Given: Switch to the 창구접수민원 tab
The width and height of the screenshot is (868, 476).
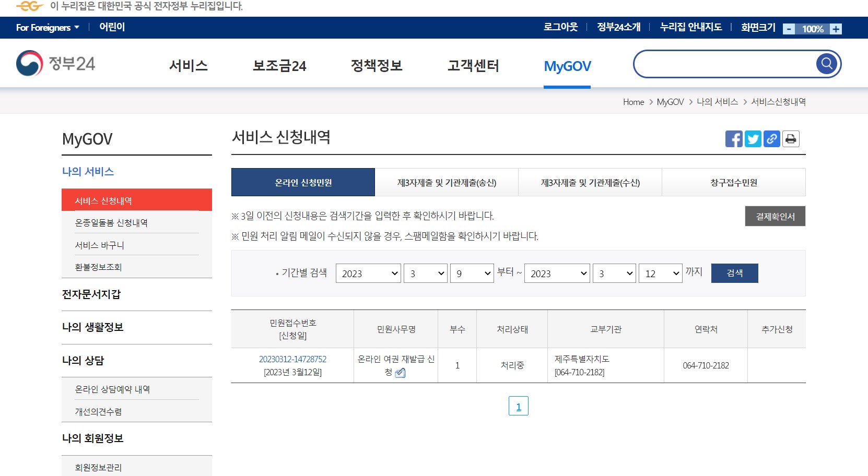Looking at the screenshot, I should pos(733,182).
